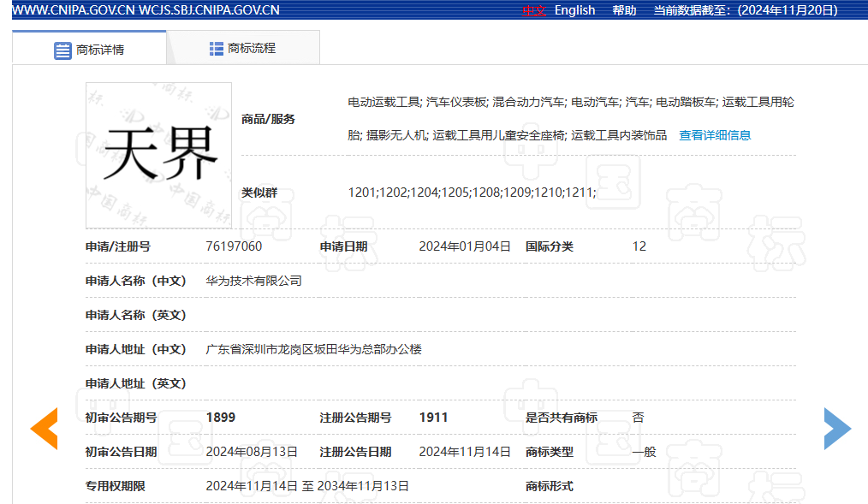Go to next record with blue right arrow
The image size is (868, 504).
pos(837,428)
